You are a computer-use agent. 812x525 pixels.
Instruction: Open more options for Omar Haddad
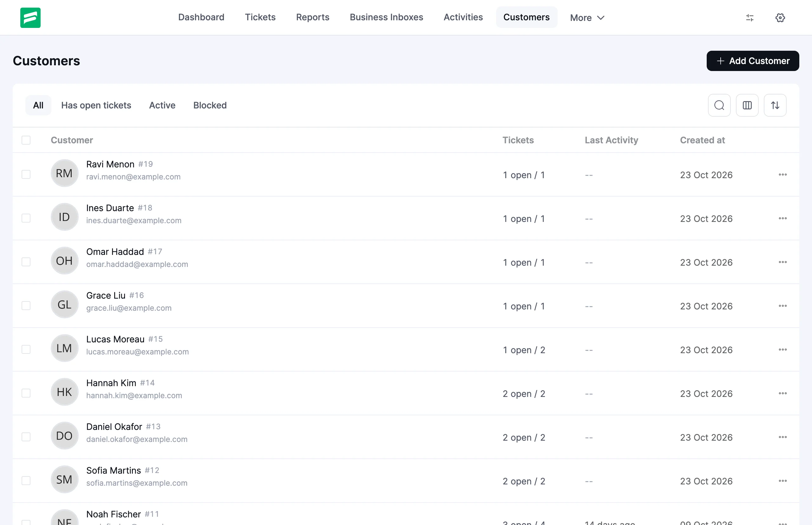tap(783, 262)
